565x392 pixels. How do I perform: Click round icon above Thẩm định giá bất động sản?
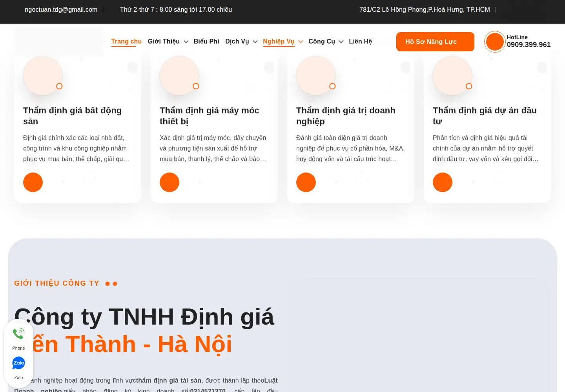point(43,76)
